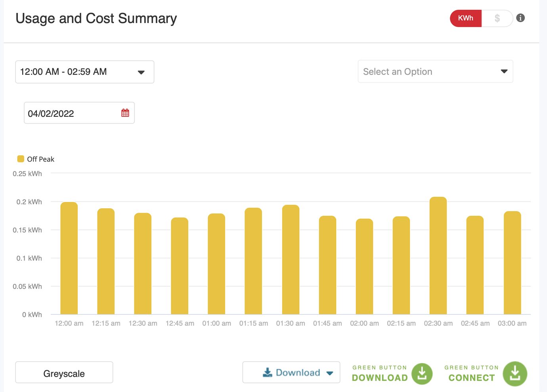Click the Green Button Connect circular icon
This screenshot has width=547, height=392.
pyautogui.click(x=514, y=373)
